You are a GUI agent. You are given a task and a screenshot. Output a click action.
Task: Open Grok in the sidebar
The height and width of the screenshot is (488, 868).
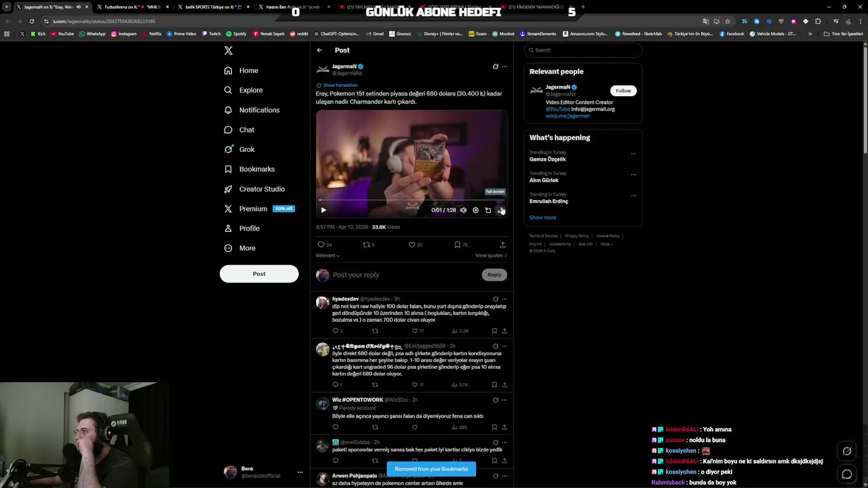pyautogui.click(x=239, y=149)
